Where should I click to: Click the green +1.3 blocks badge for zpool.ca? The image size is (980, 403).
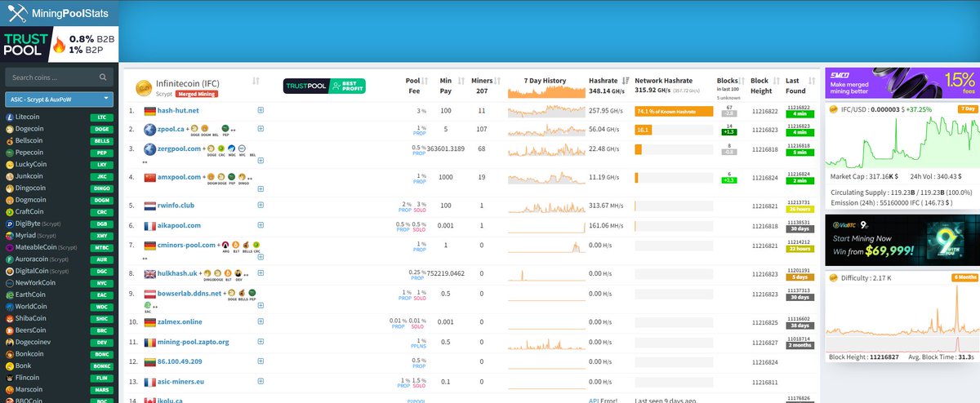(x=729, y=131)
